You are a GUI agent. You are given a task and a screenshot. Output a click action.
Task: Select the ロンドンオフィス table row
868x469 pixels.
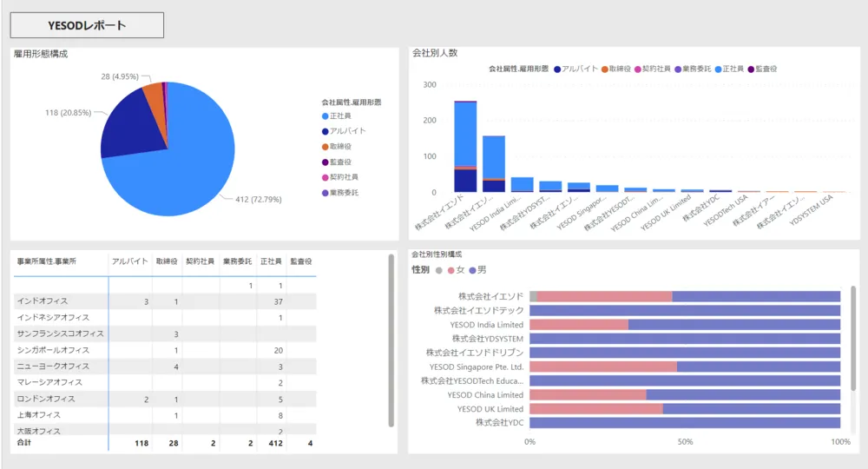point(165,399)
